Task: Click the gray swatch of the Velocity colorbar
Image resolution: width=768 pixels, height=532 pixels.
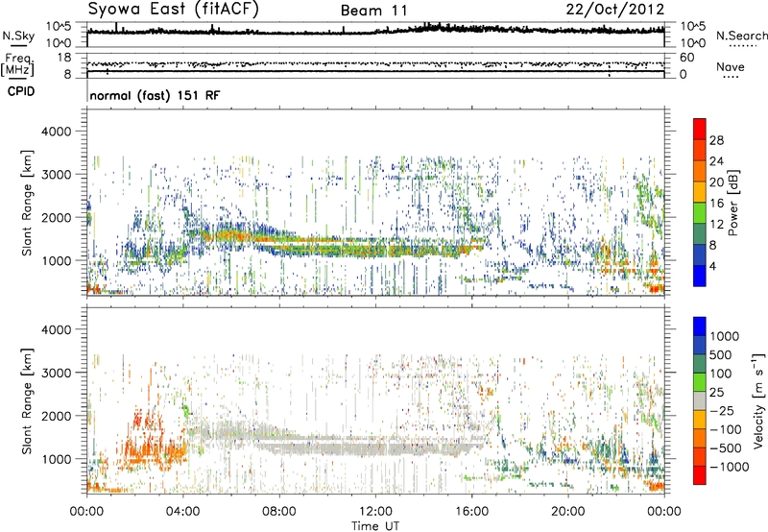Action: pos(700,401)
